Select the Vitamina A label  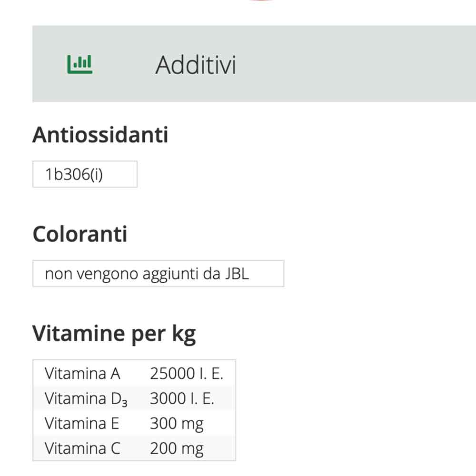click(82, 373)
